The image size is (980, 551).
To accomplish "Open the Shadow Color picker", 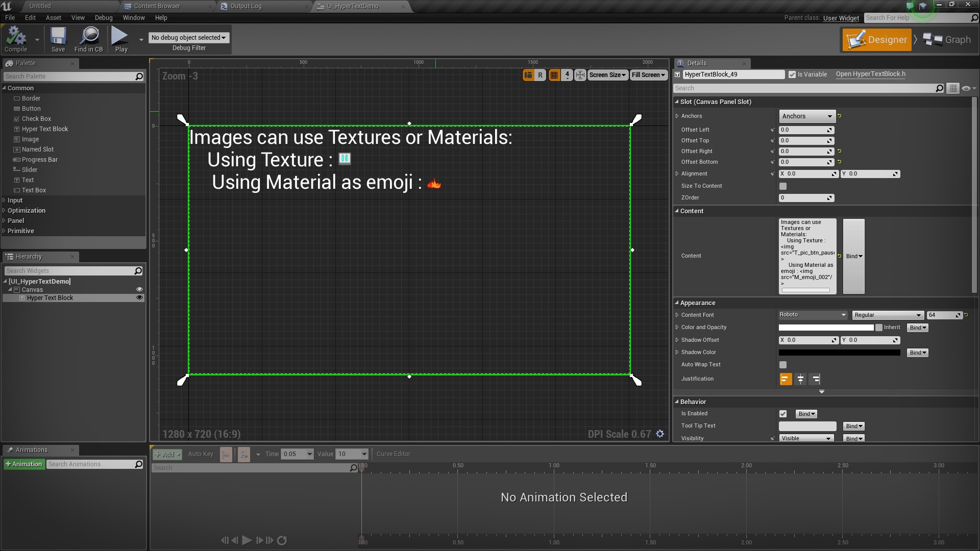I will point(839,352).
